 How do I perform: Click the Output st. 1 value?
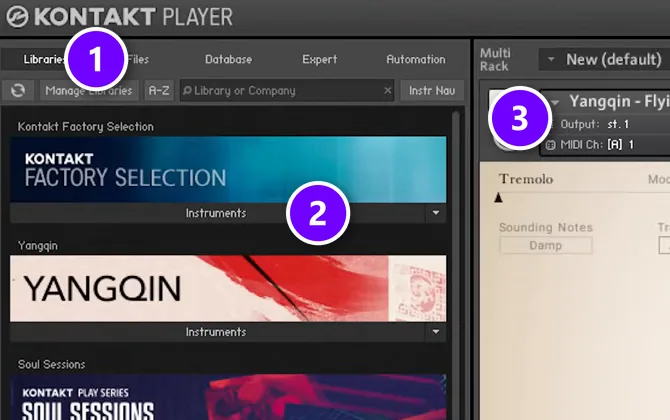pyautogui.click(x=618, y=124)
